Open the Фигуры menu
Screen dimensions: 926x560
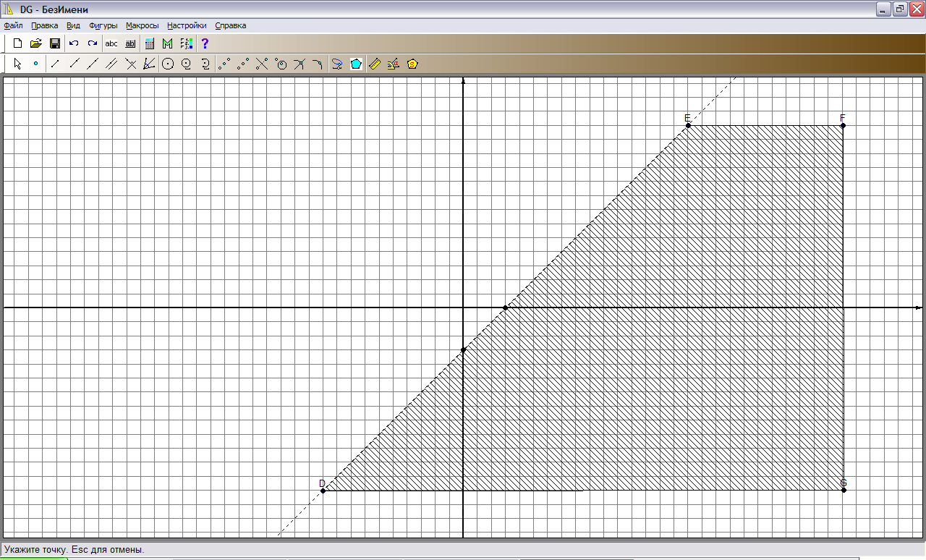point(103,25)
